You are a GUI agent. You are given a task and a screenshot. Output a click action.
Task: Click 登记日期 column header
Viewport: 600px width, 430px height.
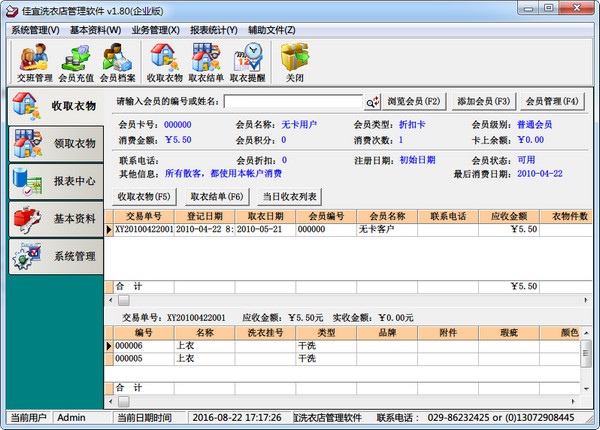(205, 217)
